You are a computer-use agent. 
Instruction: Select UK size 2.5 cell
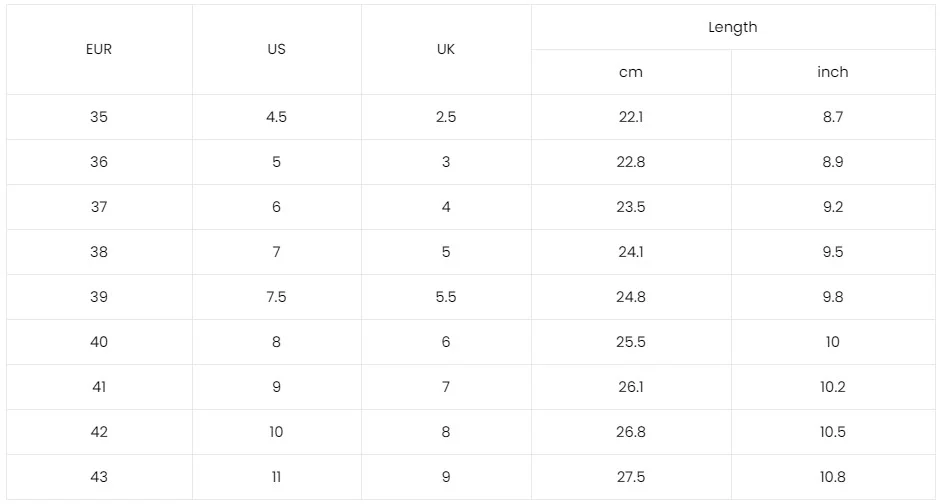click(446, 117)
